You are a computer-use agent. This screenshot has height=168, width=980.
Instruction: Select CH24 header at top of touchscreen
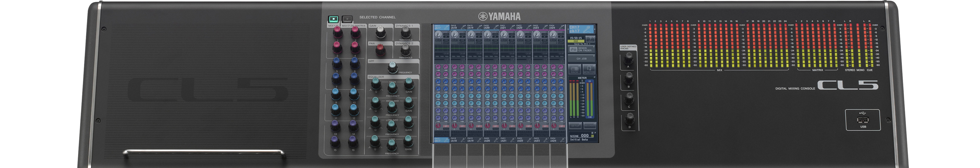pos(557,27)
